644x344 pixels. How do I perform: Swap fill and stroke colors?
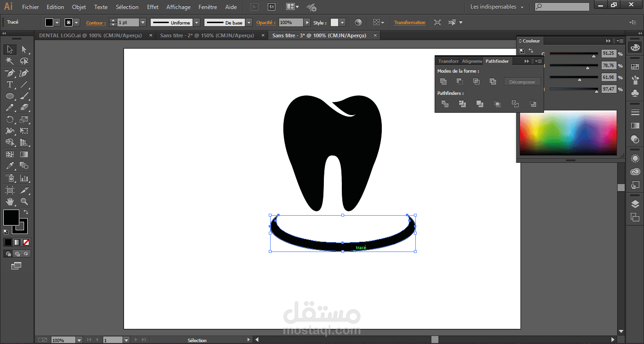point(26,212)
